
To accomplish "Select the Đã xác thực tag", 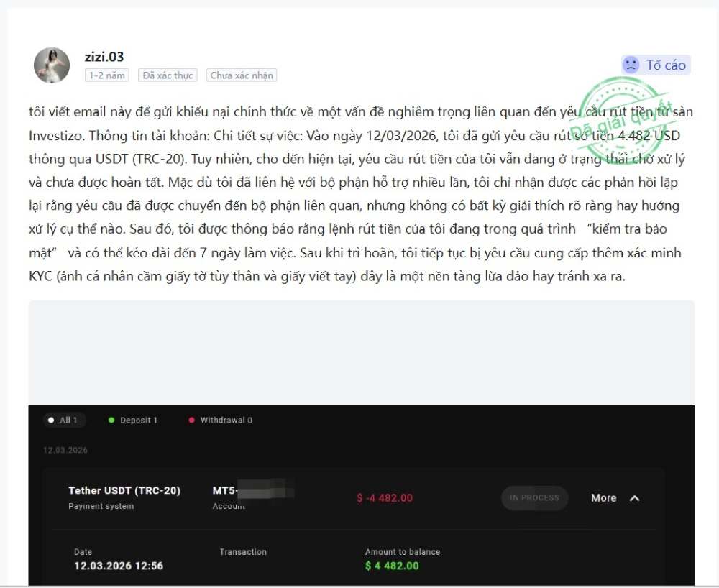I will click(x=168, y=75).
